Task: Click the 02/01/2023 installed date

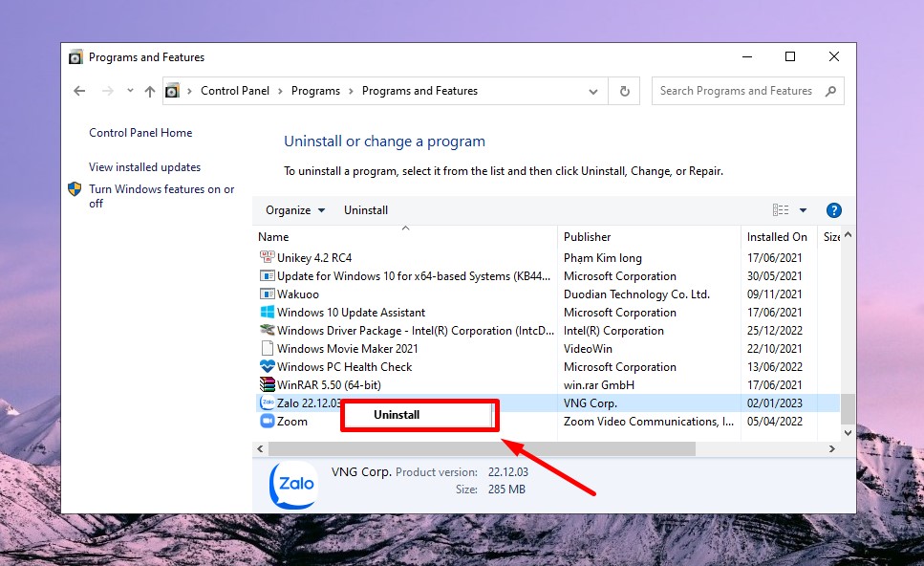Action: coord(774,403)
